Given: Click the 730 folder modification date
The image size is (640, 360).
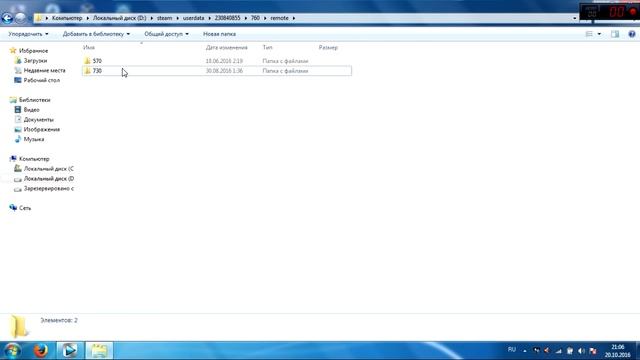Looking at the screenshot, I should coord(224,71).
